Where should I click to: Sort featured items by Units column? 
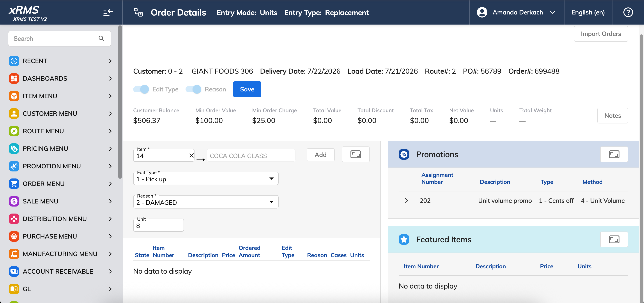click(584, 266)
